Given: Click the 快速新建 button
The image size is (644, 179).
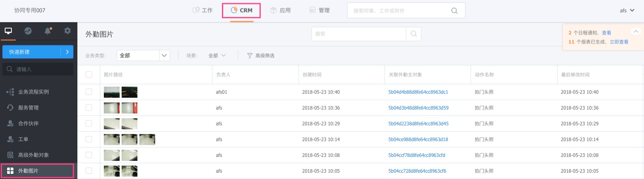Looking at the screenshot, I should pos(32,52).
